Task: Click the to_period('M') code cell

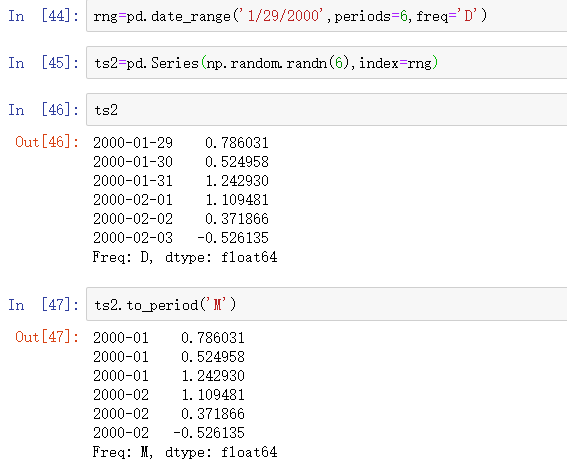Action: tap(327, 304)
